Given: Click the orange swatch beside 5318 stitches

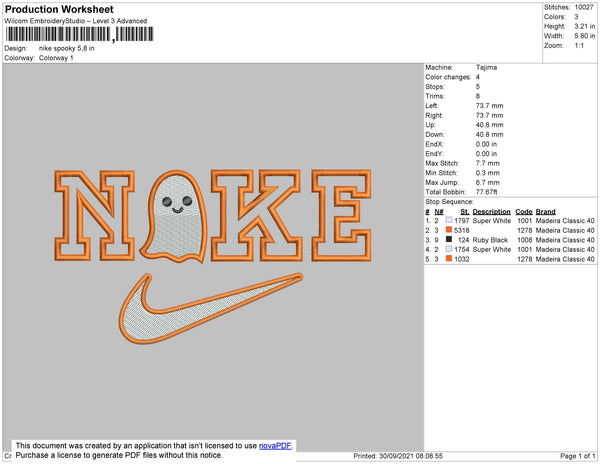Looking at the screenshot, I should [x=449, y=230].
